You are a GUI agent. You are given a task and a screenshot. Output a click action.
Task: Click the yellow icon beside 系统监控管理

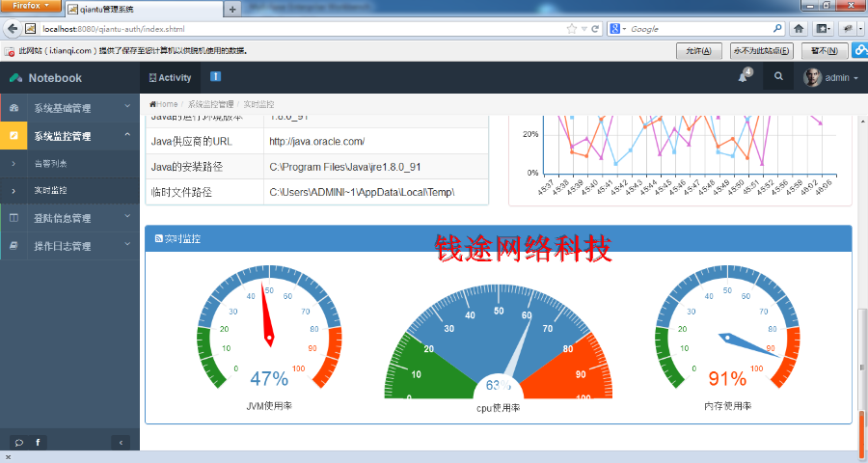tap(14, 136)
